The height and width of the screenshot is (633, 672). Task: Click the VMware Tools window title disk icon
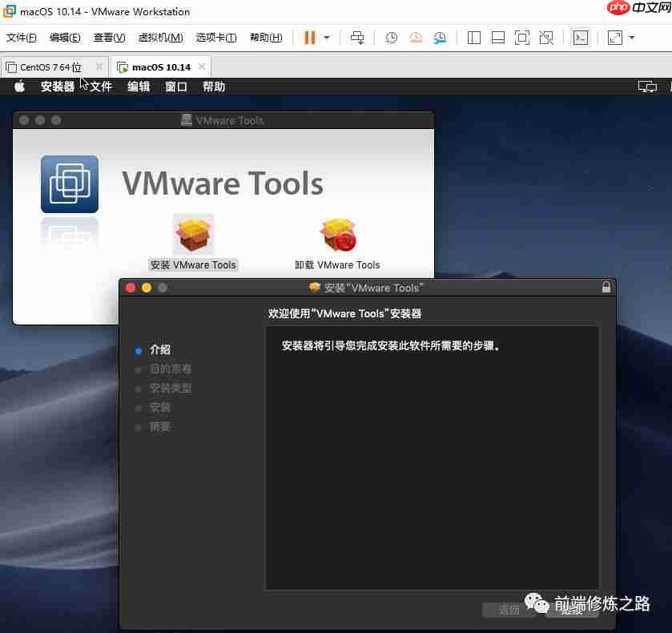[186, 120]
